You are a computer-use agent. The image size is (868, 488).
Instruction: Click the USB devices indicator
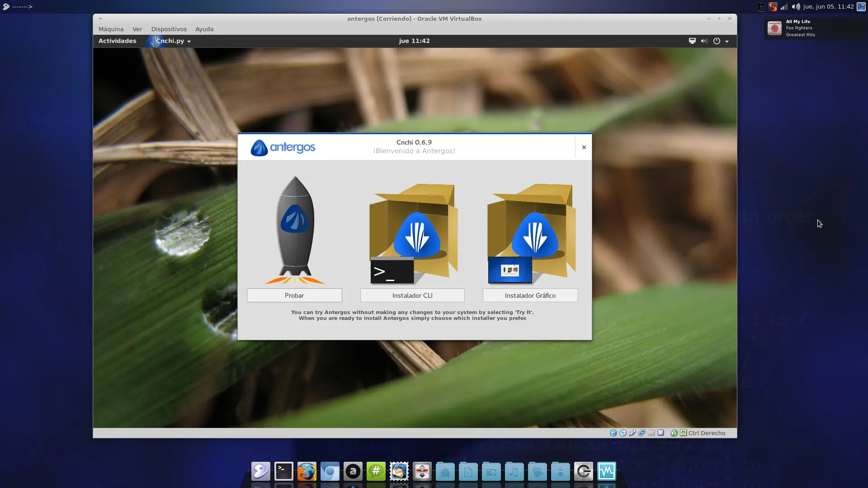(632, 433)
